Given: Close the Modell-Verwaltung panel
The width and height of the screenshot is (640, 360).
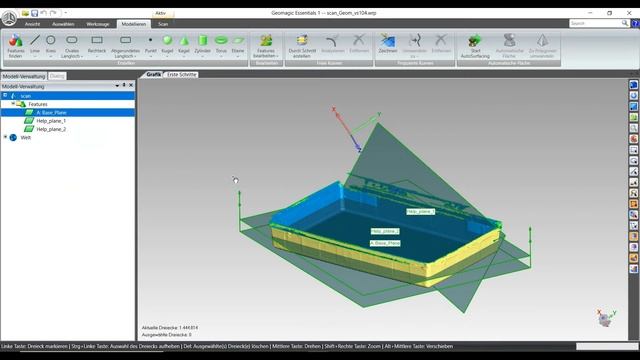Looking at the screenshot, I should (x=131, y=85).
